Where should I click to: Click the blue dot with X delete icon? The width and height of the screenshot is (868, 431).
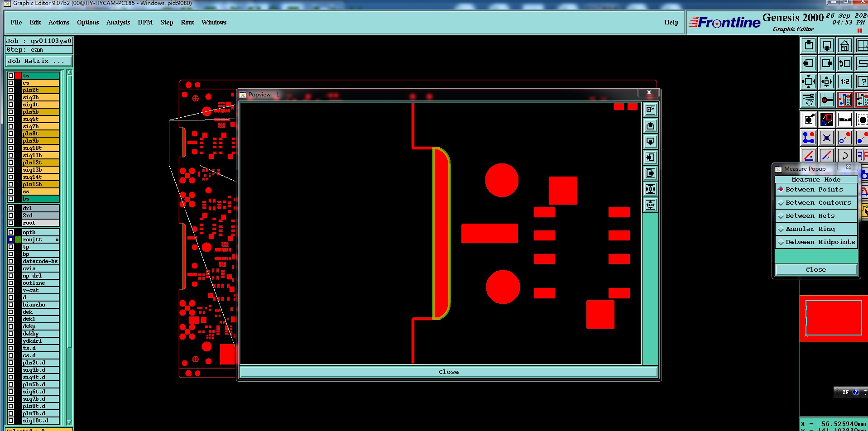point(827,138)
